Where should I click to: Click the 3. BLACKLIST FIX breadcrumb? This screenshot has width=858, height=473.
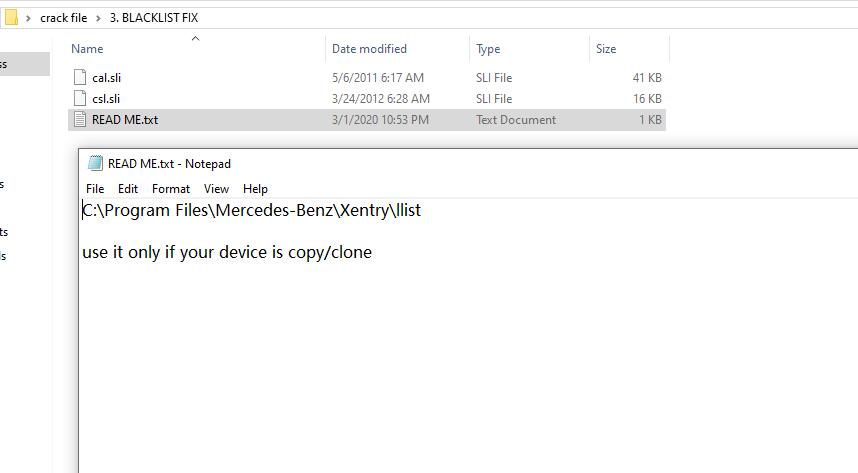click(154, 18)
